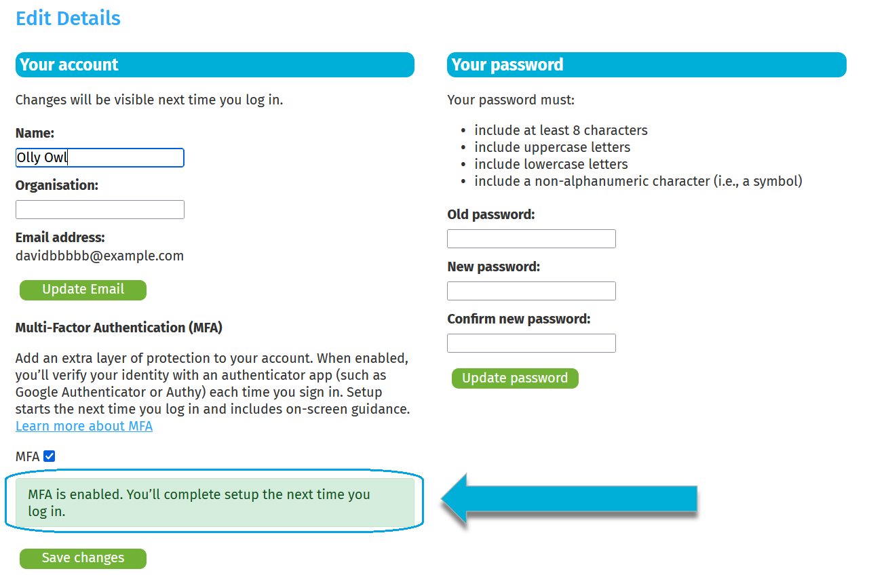
Task: Click the green MFA is enabled message
Action: [214, 503]
